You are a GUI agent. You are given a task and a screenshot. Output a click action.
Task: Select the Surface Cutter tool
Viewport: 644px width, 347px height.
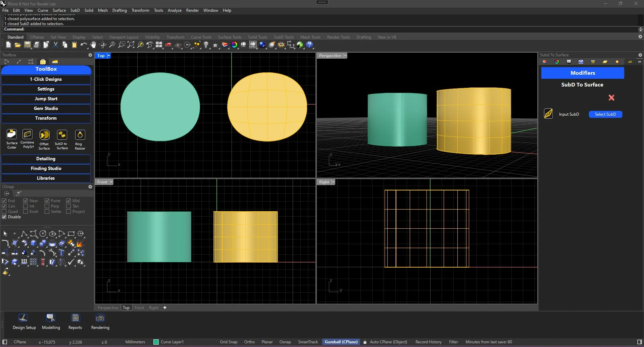pyautogui.click(x=11, y=138)
